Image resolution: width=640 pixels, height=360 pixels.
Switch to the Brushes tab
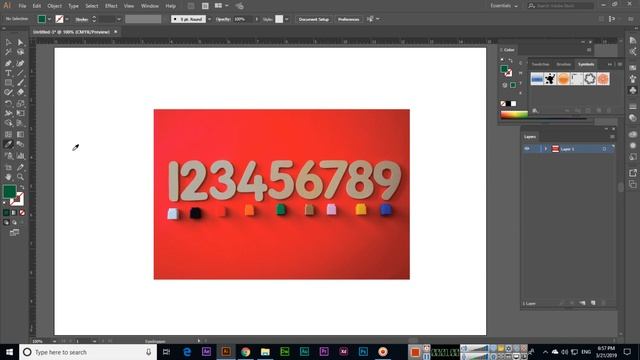(564, 64)
